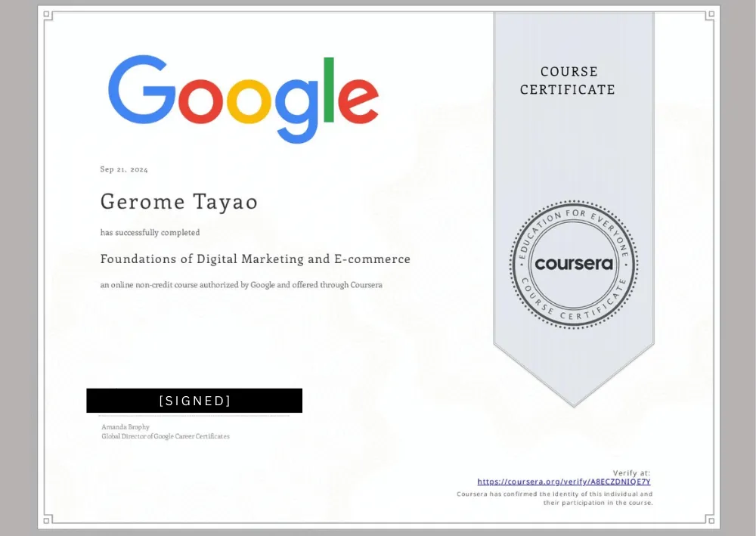Click the Google logo
The image size is (756, 536).
243,98
